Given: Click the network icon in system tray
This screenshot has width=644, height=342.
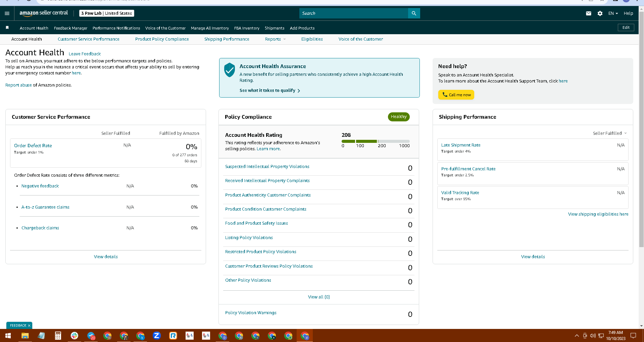Looking at the screenshot, I should (601, 336).
